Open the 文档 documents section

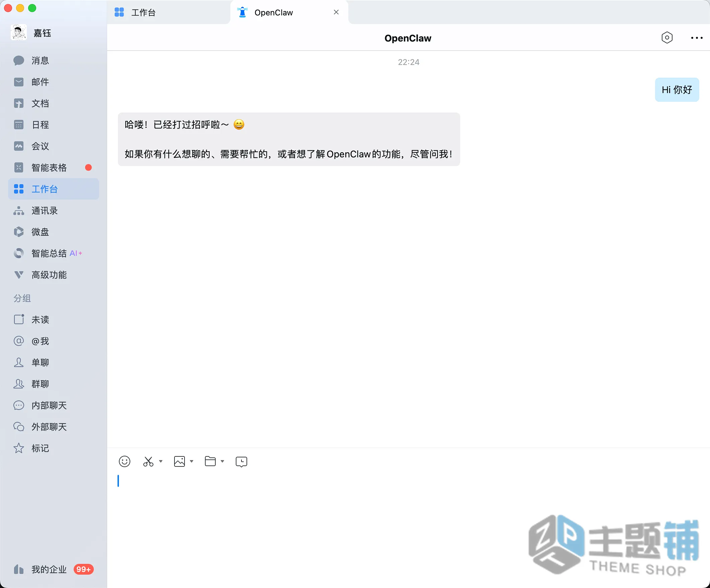tap(54, 103)
